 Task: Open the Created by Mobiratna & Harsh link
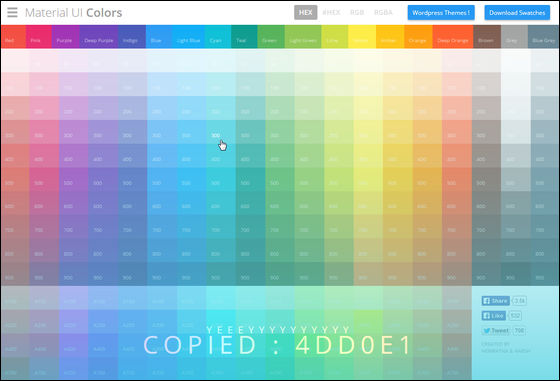tap(505, 347)
